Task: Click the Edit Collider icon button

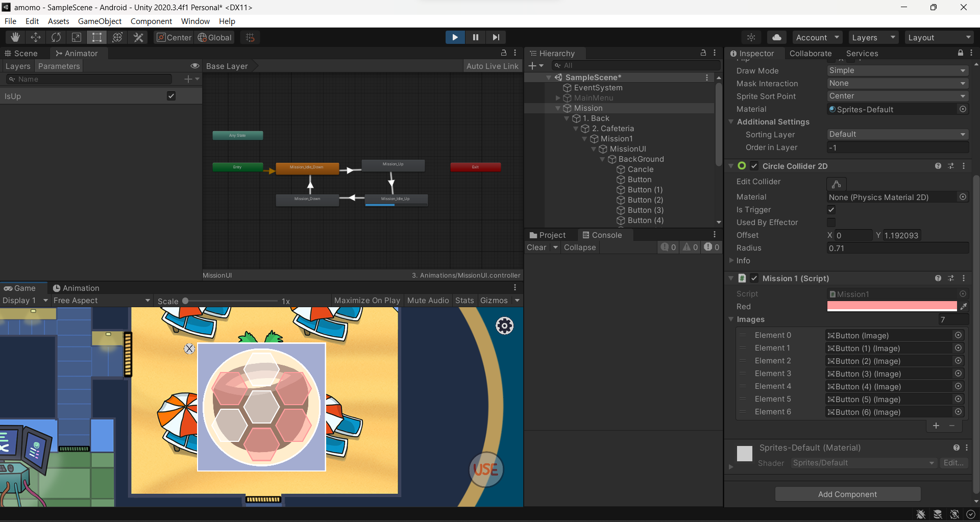Action: tap(837, 184)
